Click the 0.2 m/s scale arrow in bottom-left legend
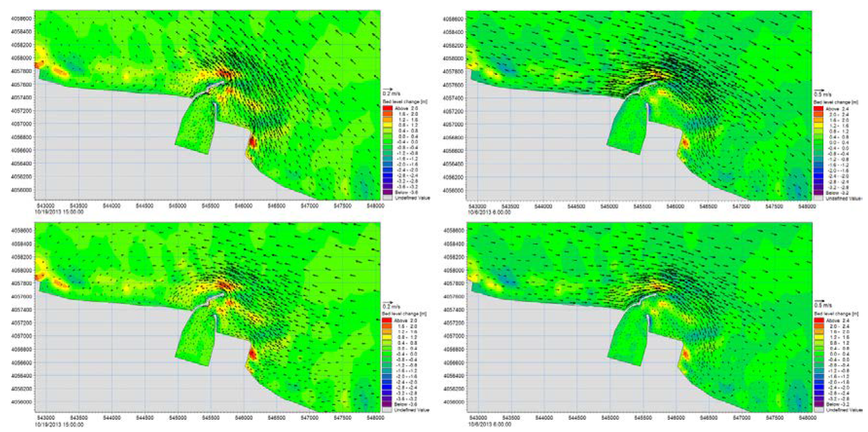The height and width of the screenshot is (432, 868). pos(388,302)
